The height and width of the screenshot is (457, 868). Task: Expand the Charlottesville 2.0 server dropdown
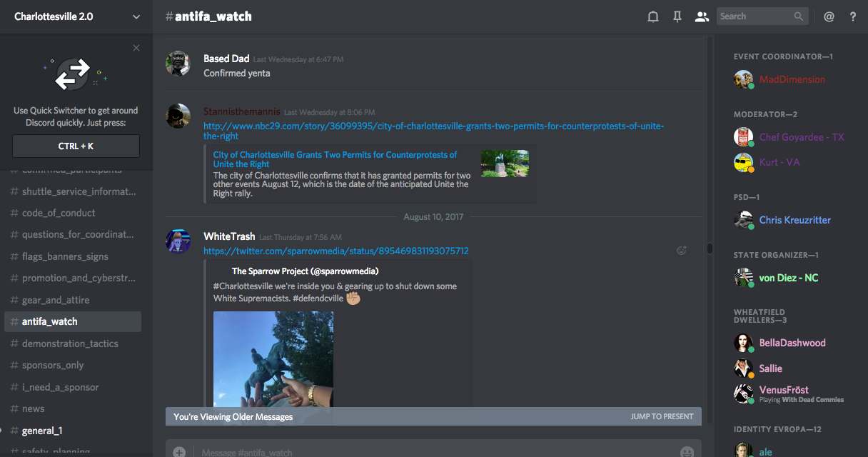pyautogui.click(x=136, y=16)
